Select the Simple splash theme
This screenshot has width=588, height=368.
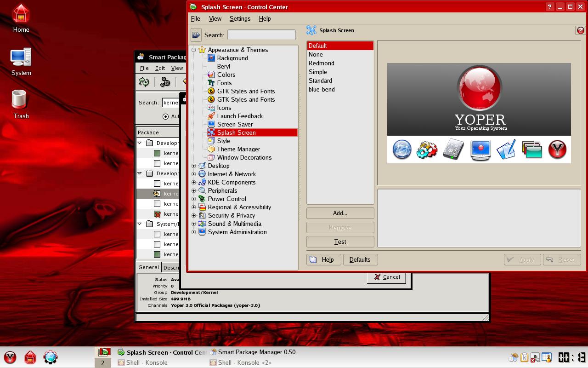340,72
